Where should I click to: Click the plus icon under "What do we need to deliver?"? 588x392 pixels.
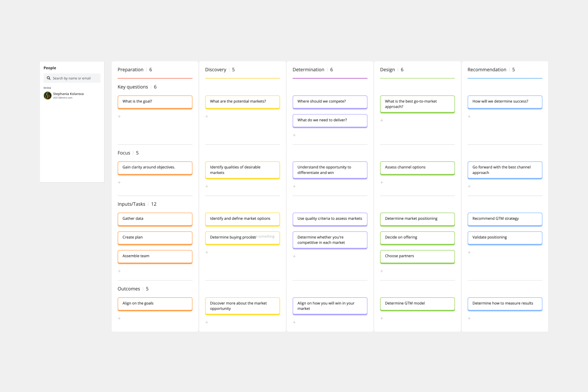pos(294,135)
